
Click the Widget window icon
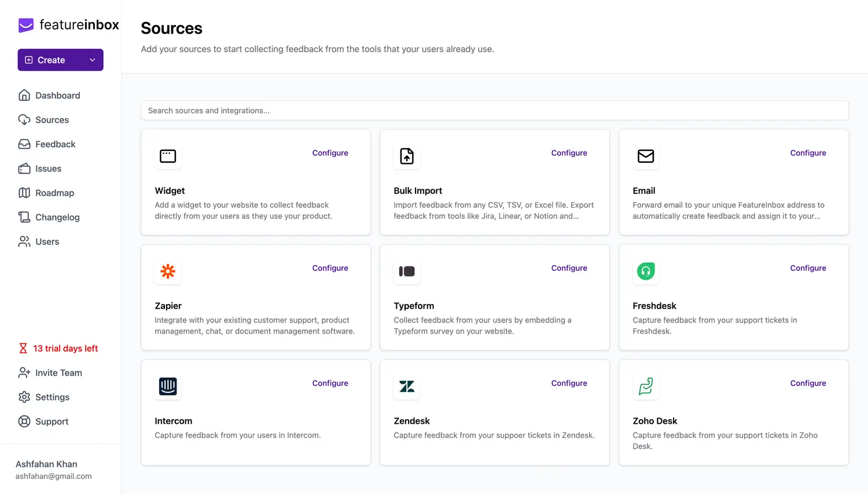coord(168,156)
